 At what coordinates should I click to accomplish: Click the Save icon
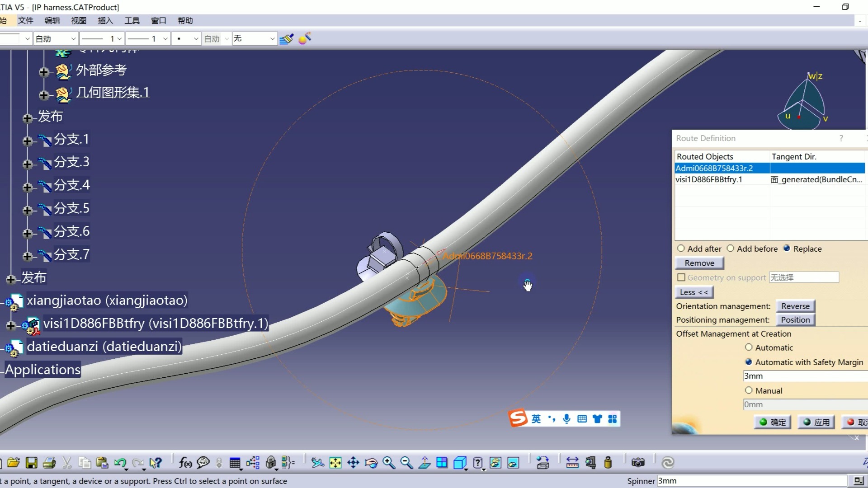[x=31, y=462]
